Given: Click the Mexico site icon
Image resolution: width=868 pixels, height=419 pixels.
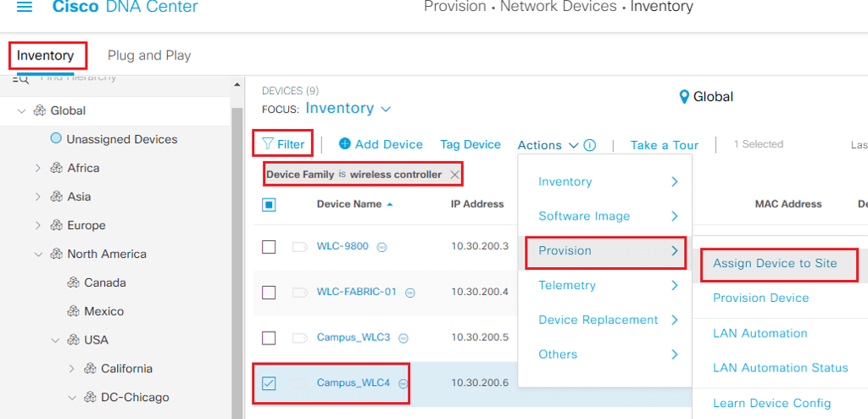Looking at the screenshot, I should (x=73, y=311).
